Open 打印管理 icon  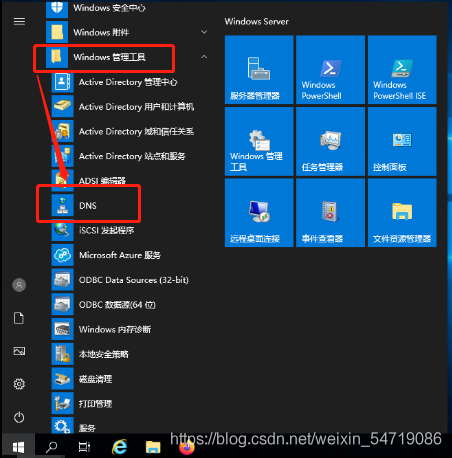point(62,403)
